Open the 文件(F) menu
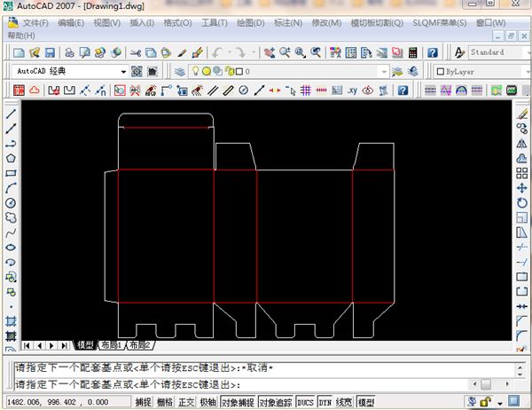This screenshot has height=410, width=532. (36, 22)
